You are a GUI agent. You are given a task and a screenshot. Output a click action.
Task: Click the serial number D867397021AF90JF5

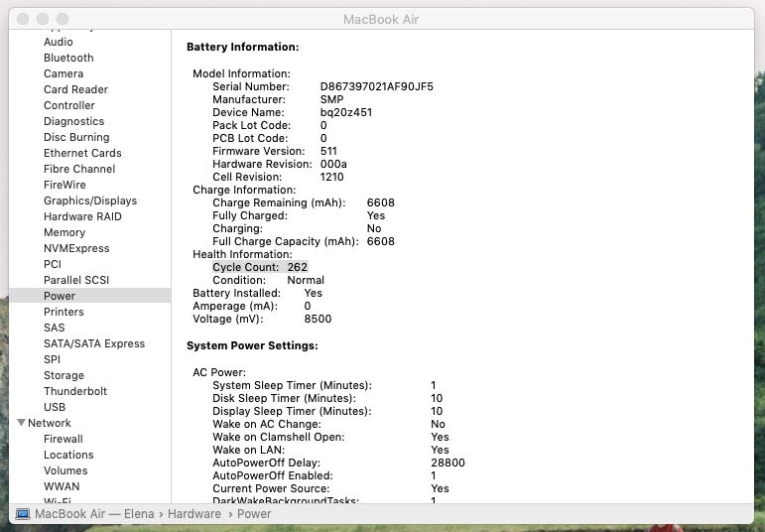point(377,86)
